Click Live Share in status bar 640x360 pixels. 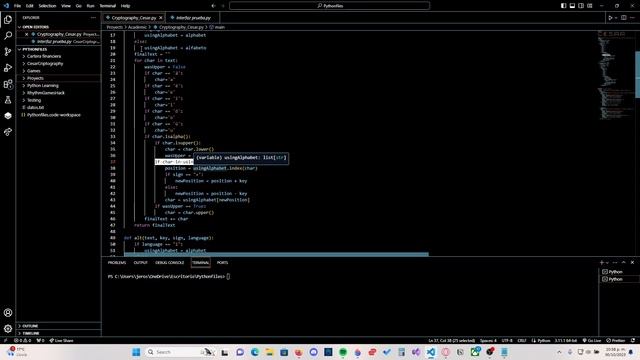pos(61,340)
